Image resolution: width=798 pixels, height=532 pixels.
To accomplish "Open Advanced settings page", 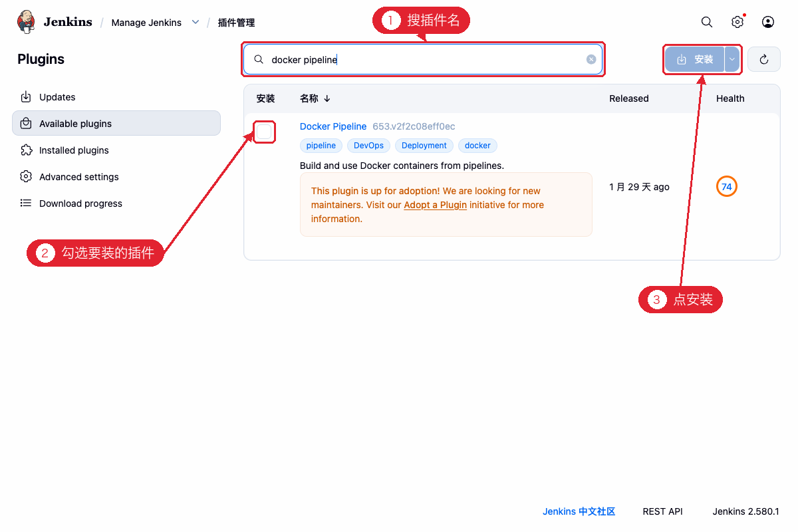I will (x=116, y=177).
